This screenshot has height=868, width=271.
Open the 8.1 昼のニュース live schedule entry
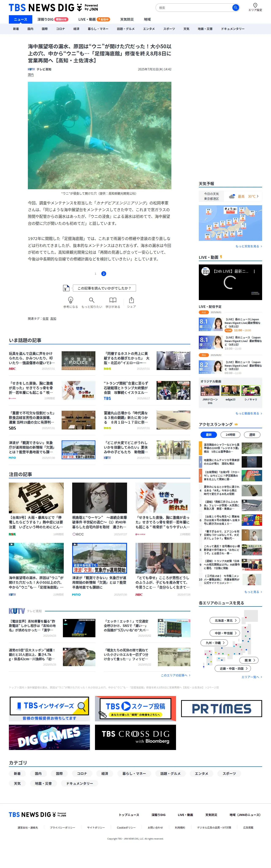tap(230, 325)
